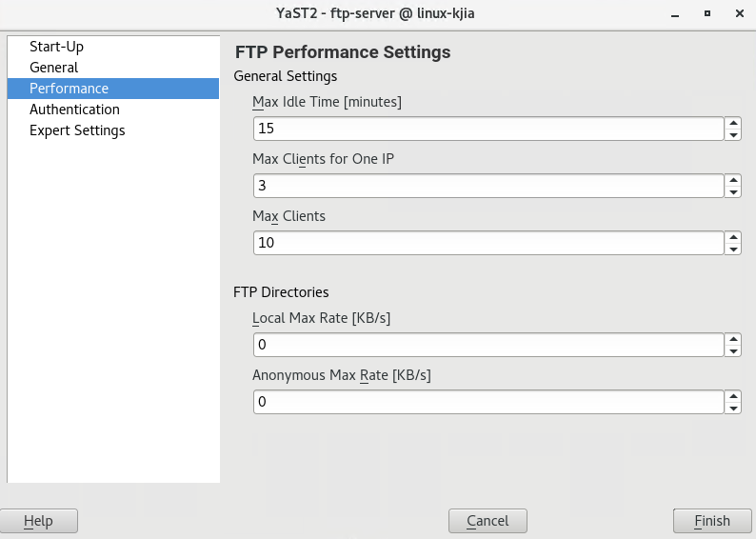Click the Cancel button
Image resolution: width=756 pixels, height=539 pixels.
(x=487, y=521)
